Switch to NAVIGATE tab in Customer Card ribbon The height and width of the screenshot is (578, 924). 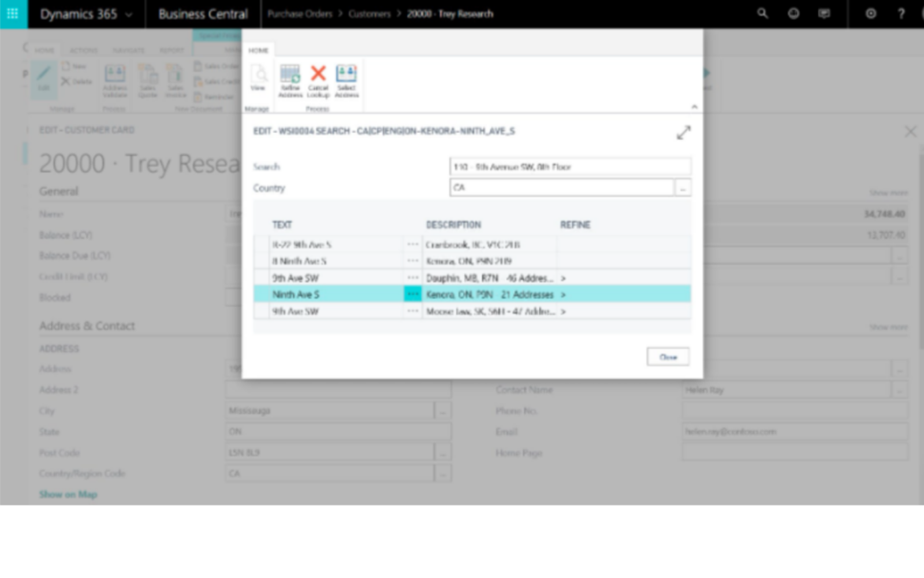(128, 50)
